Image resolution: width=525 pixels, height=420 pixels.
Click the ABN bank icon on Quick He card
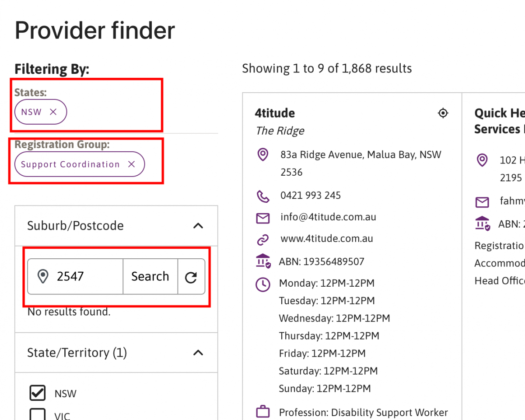(483, 223)
